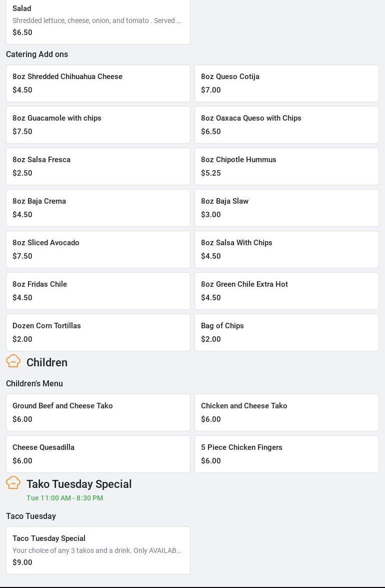Choose Ground Beef and Cheese Tako

(98, 412)
